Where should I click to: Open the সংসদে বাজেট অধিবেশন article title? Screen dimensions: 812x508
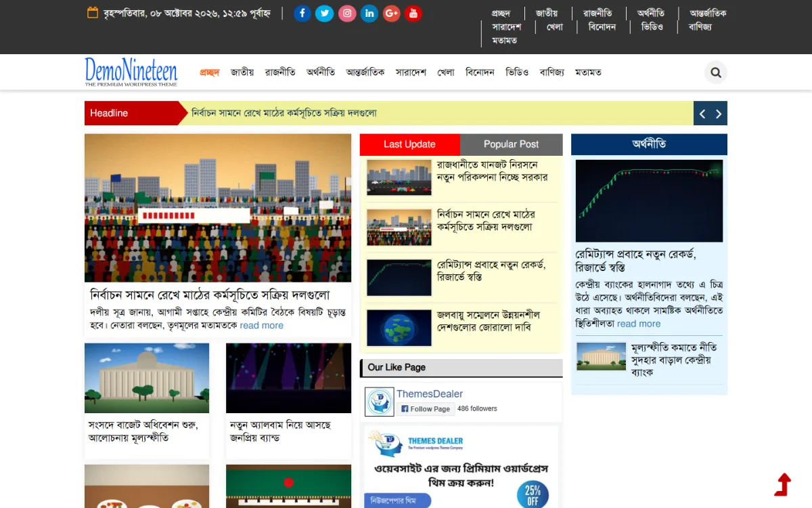click(x=143, y=431)
